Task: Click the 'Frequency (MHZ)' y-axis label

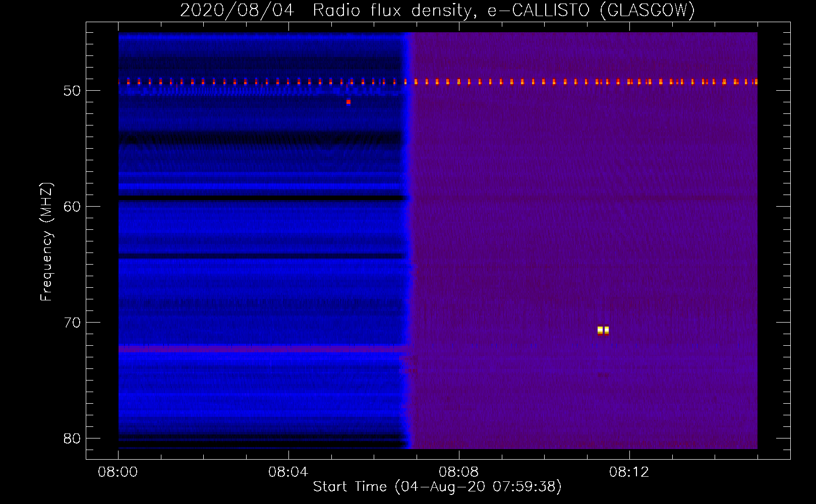Action: (46, 242)
